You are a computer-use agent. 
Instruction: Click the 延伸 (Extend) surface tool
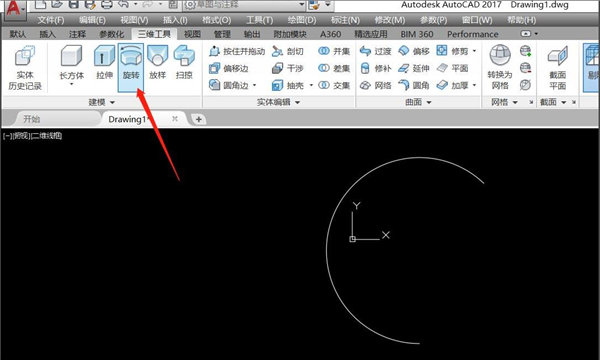414,68
